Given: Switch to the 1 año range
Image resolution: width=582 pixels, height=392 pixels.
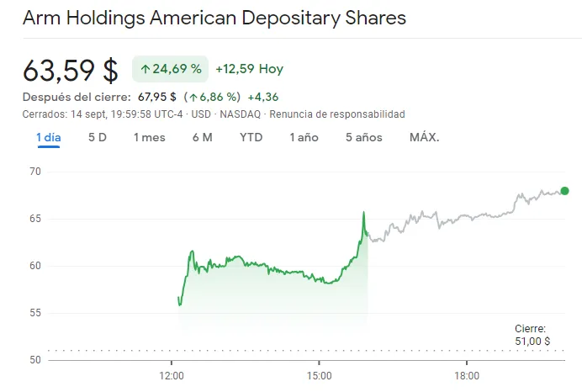Looking at the screenshot, I should 304,137.
